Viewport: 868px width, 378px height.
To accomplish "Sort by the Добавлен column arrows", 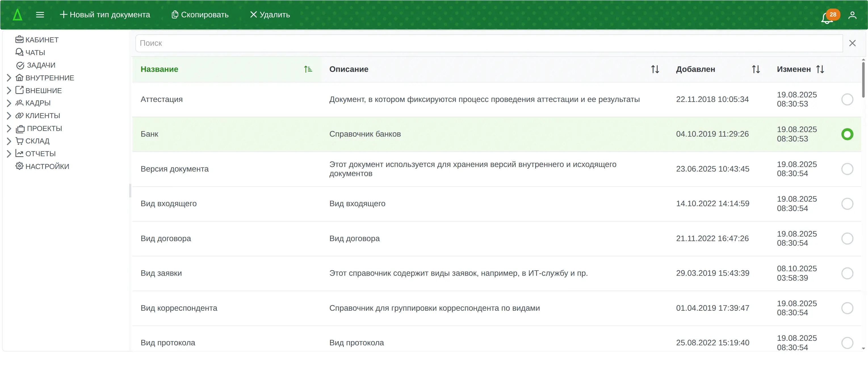I will coord(756,69).
